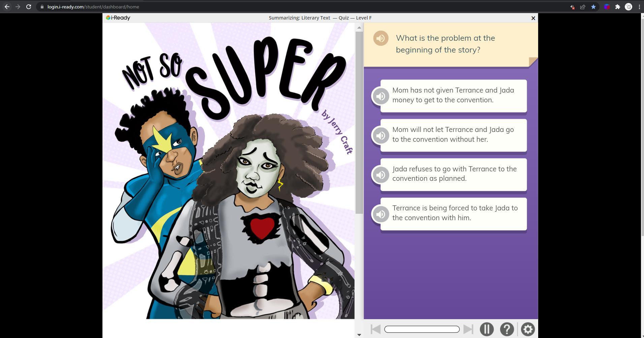This screenshot has width=644, height=338.
Task: Pause the i-Ready lesson
Action: pos(487,329)
